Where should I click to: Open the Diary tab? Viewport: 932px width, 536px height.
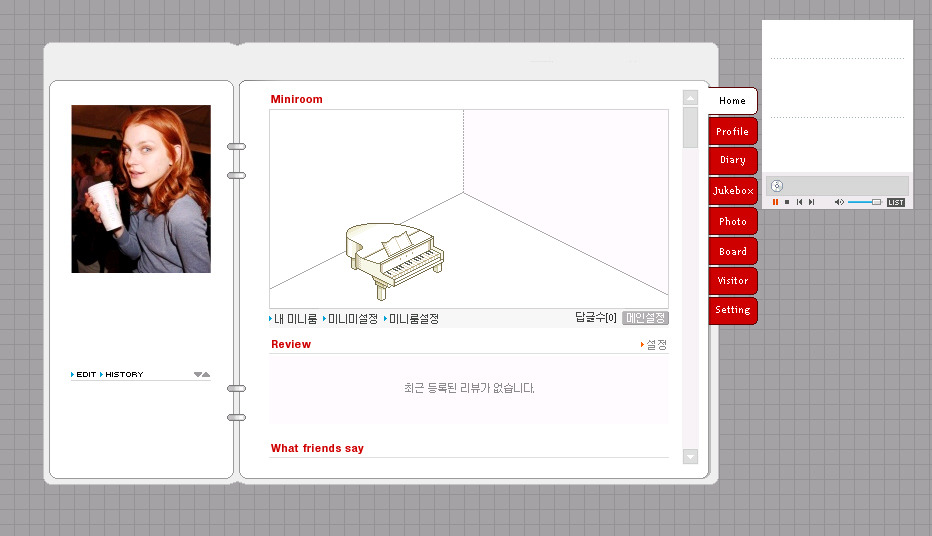732,160
